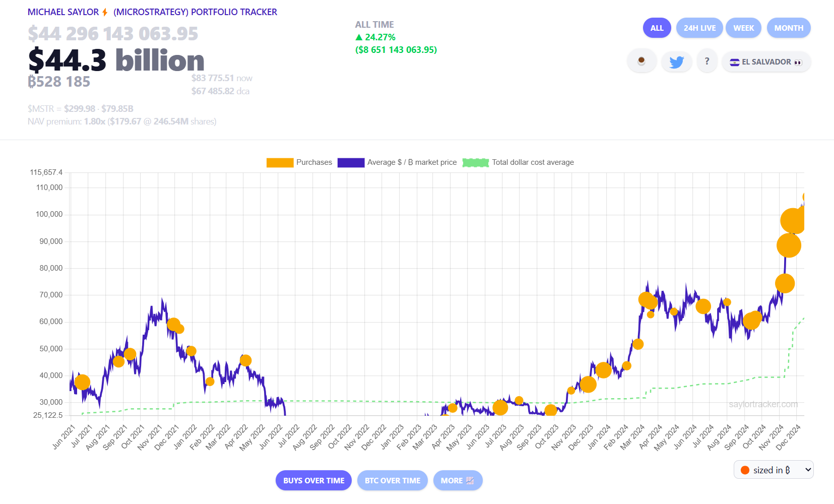
Task: Open the Twitter bird link
Action: click(x=676, y=62)
